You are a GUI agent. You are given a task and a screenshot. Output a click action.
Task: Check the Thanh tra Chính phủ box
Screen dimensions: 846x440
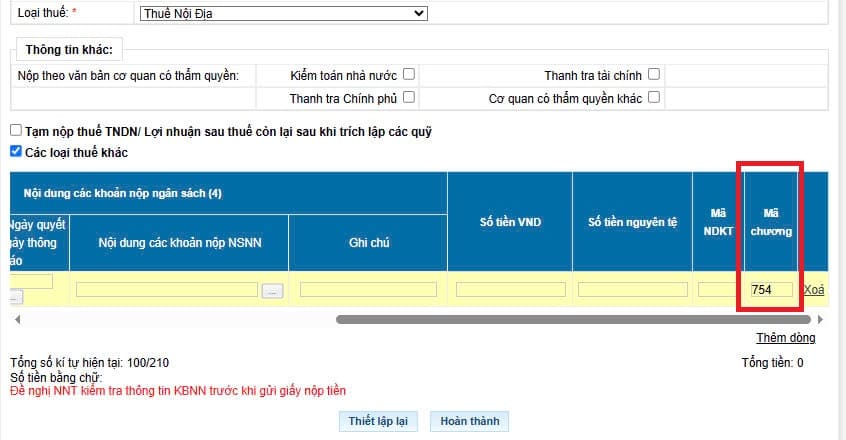point(409,97)
